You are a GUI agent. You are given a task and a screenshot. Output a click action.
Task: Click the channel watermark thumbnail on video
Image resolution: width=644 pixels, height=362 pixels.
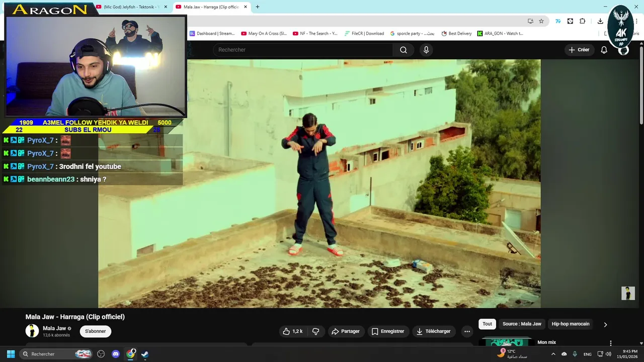[x=628, y=293]
